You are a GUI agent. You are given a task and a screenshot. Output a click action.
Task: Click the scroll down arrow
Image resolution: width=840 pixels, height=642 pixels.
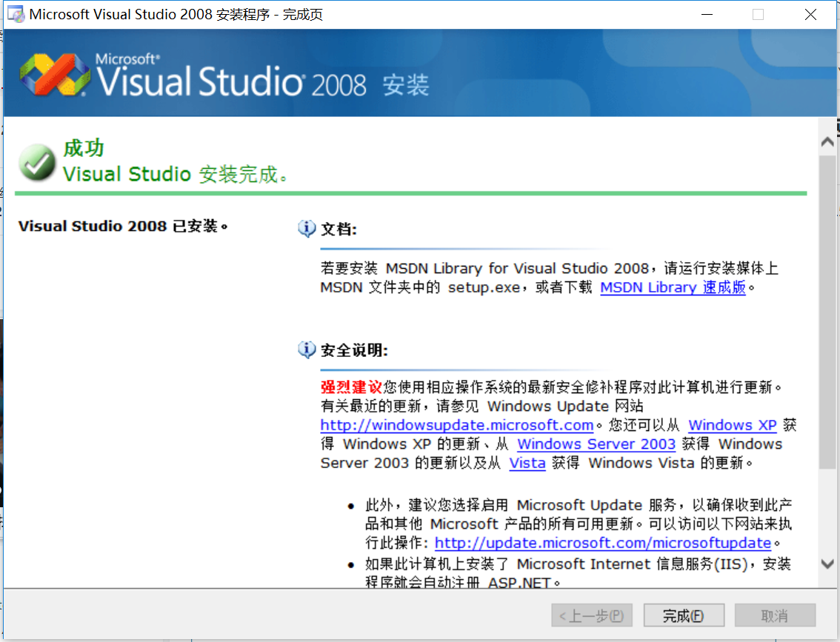[x=827, y=564]
